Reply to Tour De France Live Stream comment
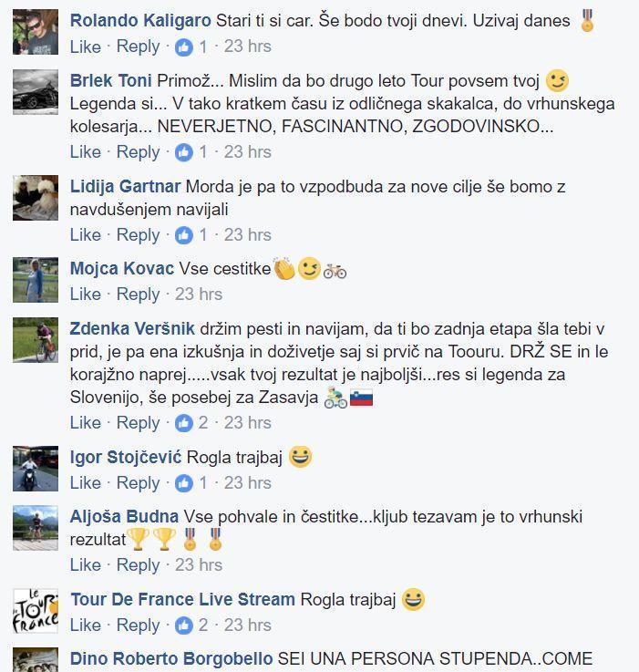Image resolution: width=639 pixels, height=672 pixels. click(x=138, y=625)
